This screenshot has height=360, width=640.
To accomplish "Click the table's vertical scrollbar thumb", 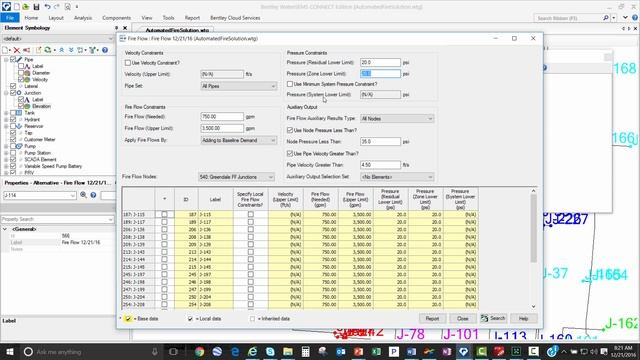I will pos(533,229).
